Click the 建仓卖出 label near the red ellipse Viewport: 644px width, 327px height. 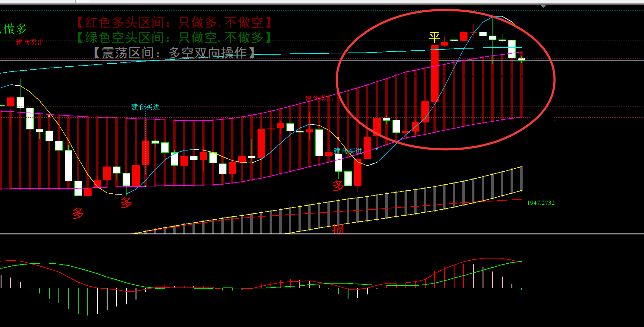click(319, 98)
